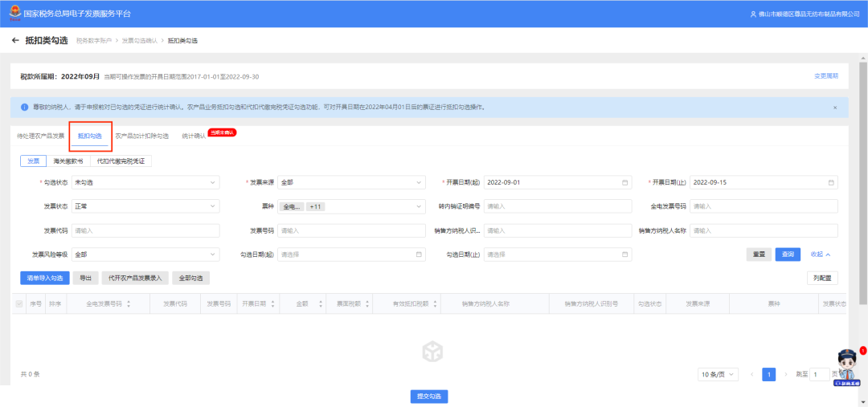
Task: Open calendar icon in 开票日期(起) field
Action: tap(625, 182)
